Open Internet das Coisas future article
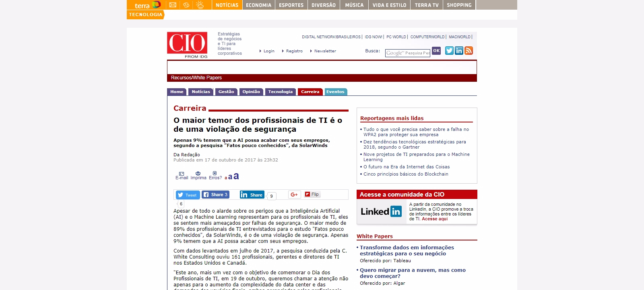Viewport: 644px width, 290px height. pos(407,167)
